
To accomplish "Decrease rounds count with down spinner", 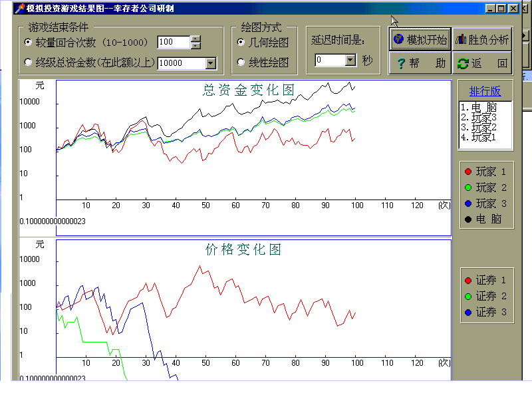I will click(x=196, y=45).
